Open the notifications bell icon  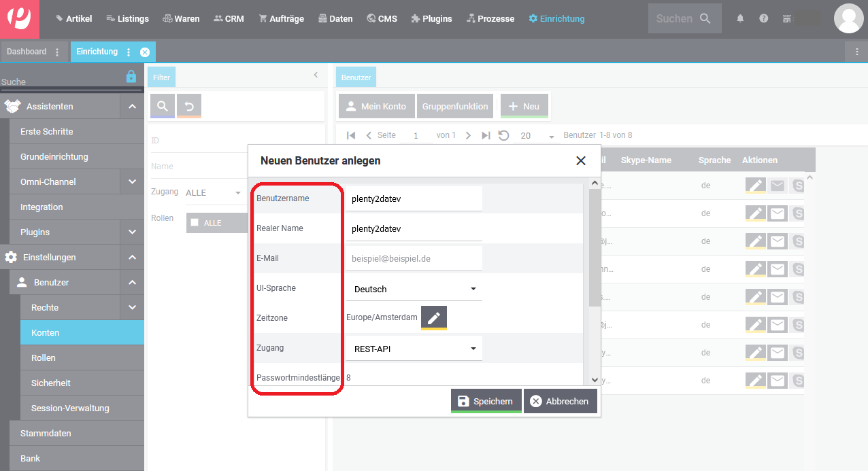click(740, 19)
